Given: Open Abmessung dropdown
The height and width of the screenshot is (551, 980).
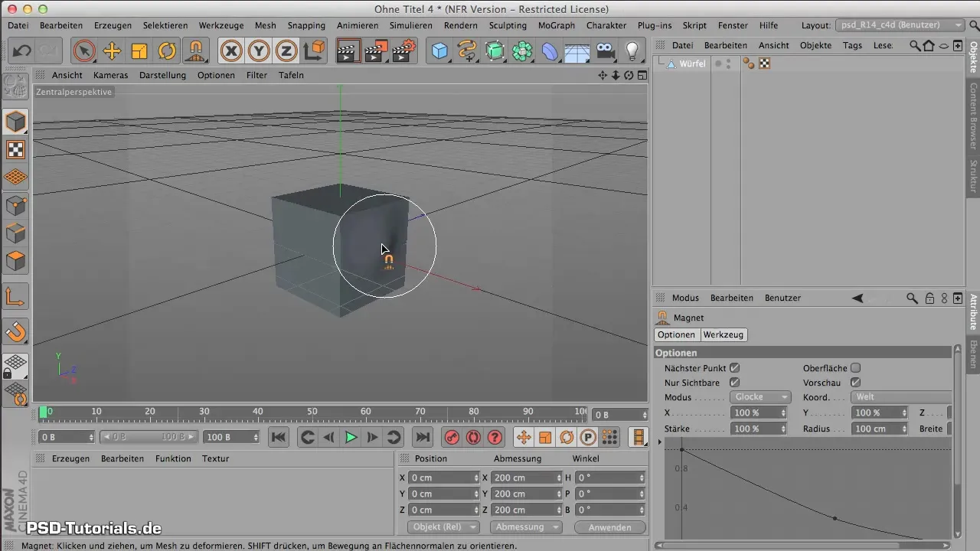Looking at the screenshot, I should 527,527.
